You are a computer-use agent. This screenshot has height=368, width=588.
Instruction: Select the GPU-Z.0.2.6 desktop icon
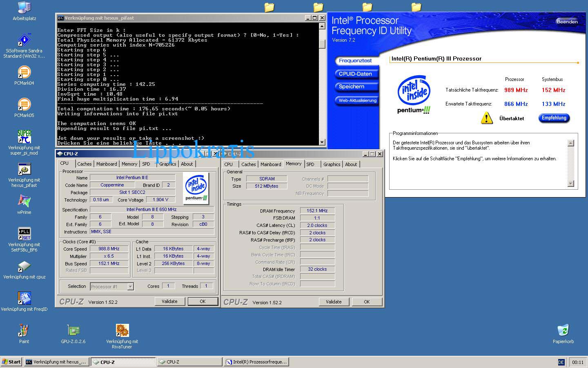[73, 330]
